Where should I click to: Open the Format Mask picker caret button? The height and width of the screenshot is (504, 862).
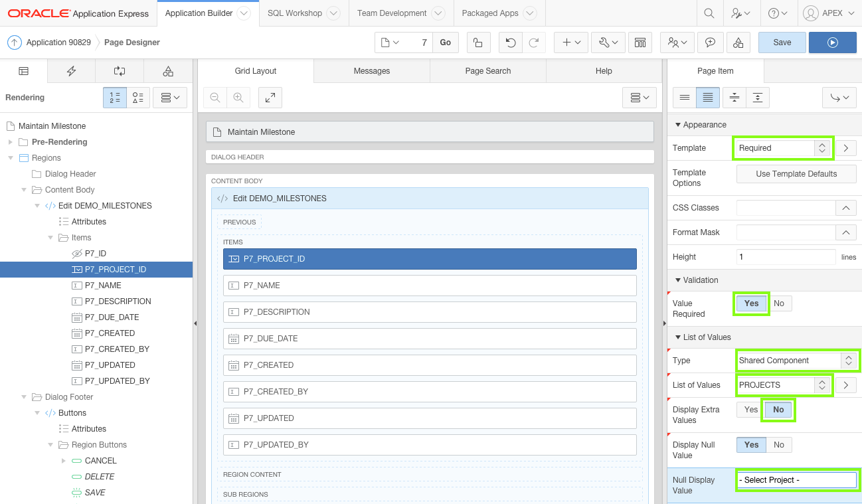pos(845,232)
